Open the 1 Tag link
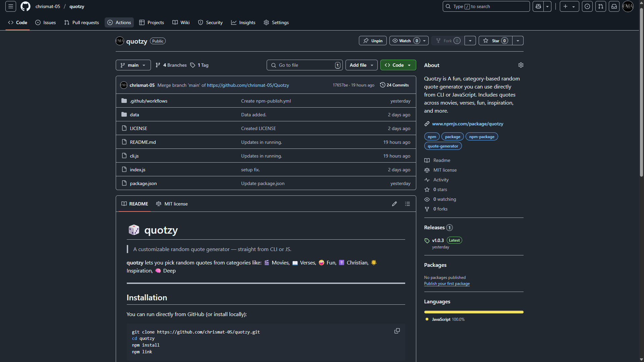 coord(200,65)
